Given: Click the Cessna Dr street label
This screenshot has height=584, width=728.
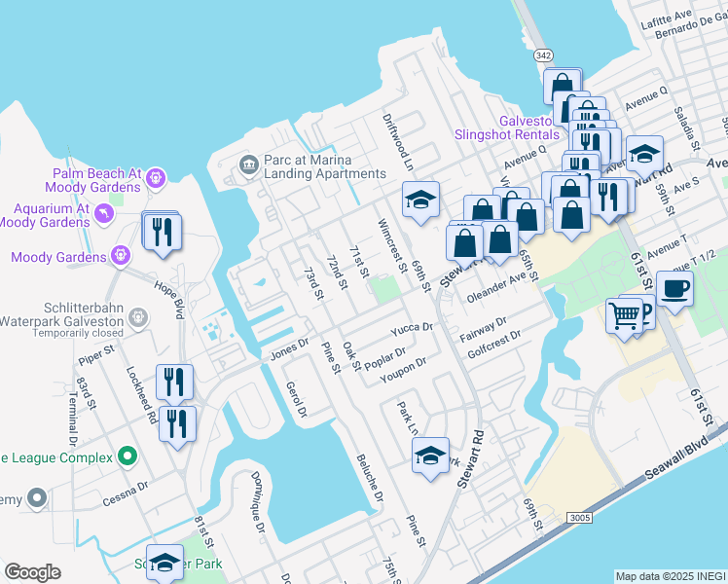Looking at the screenshot, I should (126, 493).
